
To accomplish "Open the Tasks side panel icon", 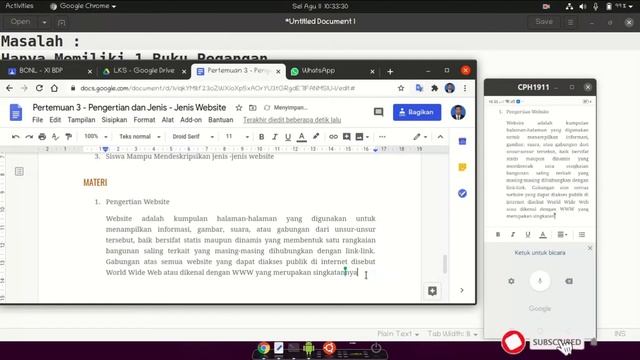I will coord(462,193).
